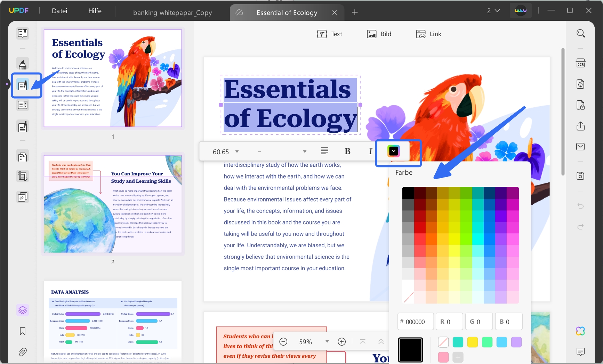
Task: Open the bookmark panel icon
Action: pyautogui.click(x=23, y=331)
